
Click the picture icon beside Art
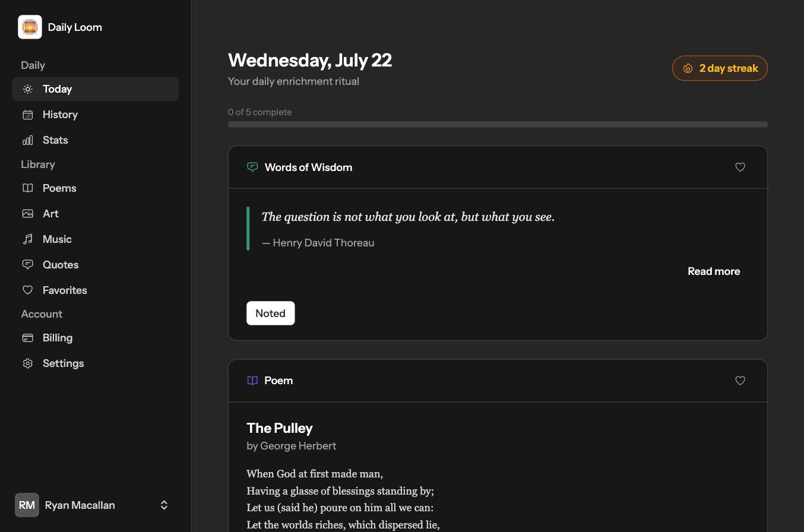click(x=28, y=214)
